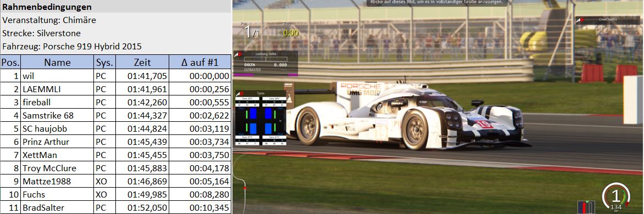Select driver name 'fireball'
This screenshot has height=214, width=644.
[37, 102]
